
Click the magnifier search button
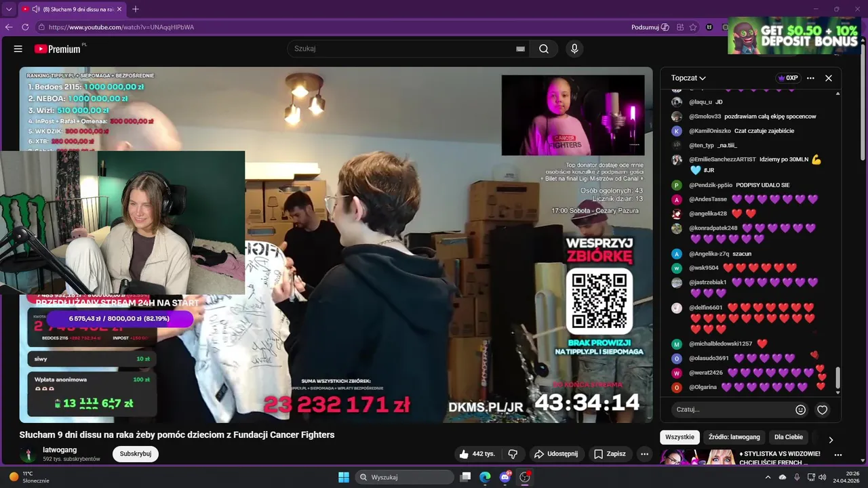(x=544, y=49)
